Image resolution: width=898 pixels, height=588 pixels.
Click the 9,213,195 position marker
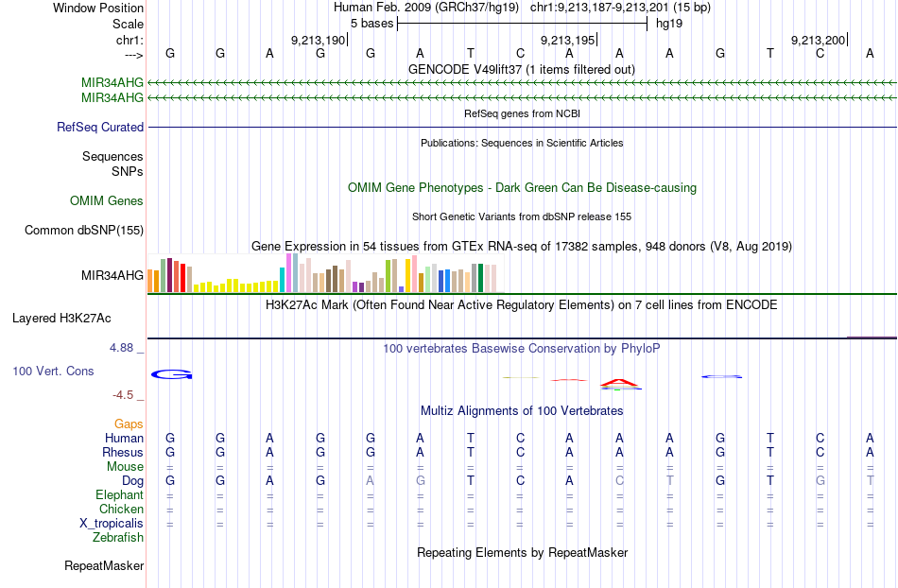(x=568, y=40)
